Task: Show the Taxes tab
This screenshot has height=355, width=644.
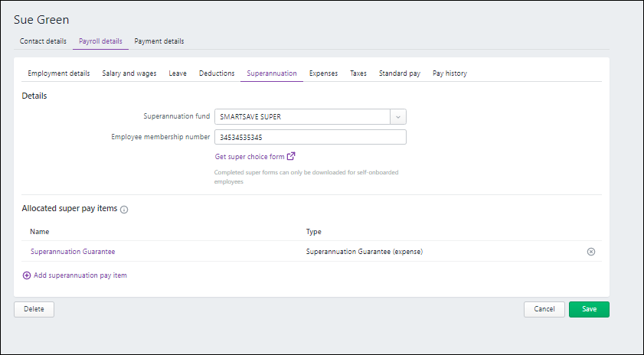Action: pos(358,73)
